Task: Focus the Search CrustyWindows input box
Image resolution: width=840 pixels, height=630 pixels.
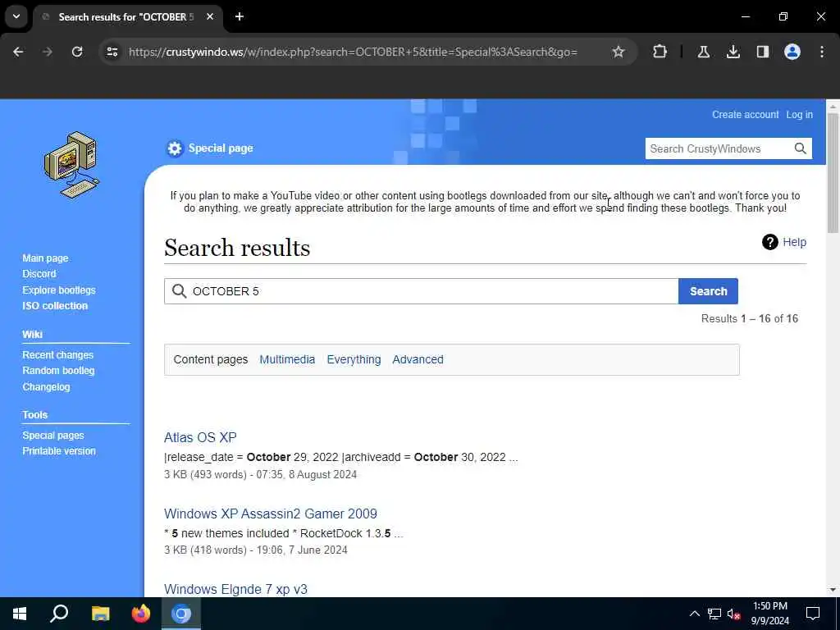Action: pyautogui.click(x=719, y=148)
